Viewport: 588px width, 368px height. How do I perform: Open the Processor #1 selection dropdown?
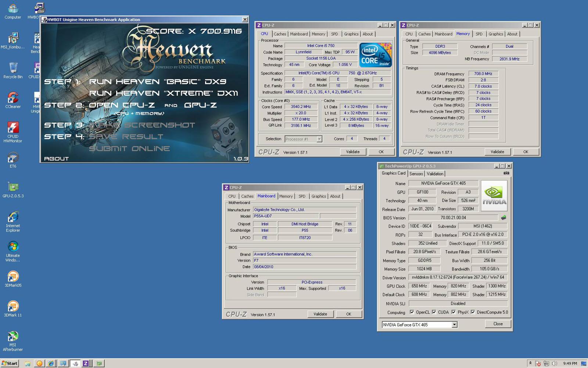click(x=319, y=139)
